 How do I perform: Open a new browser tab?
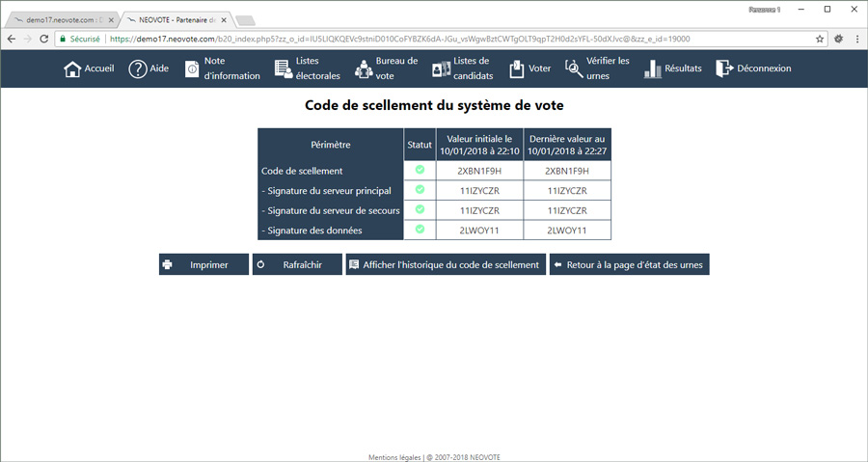click(x=245, y=20)
